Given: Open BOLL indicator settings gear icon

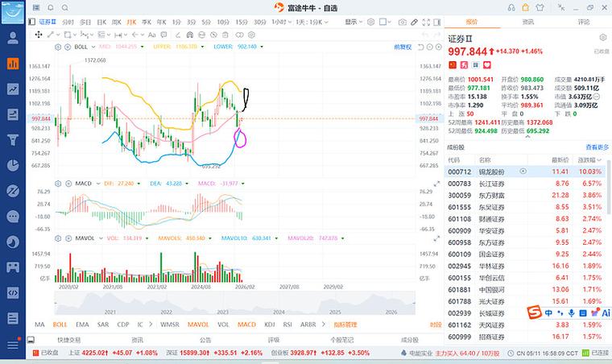Looking at the screenshot, I should tap(58, 47).
